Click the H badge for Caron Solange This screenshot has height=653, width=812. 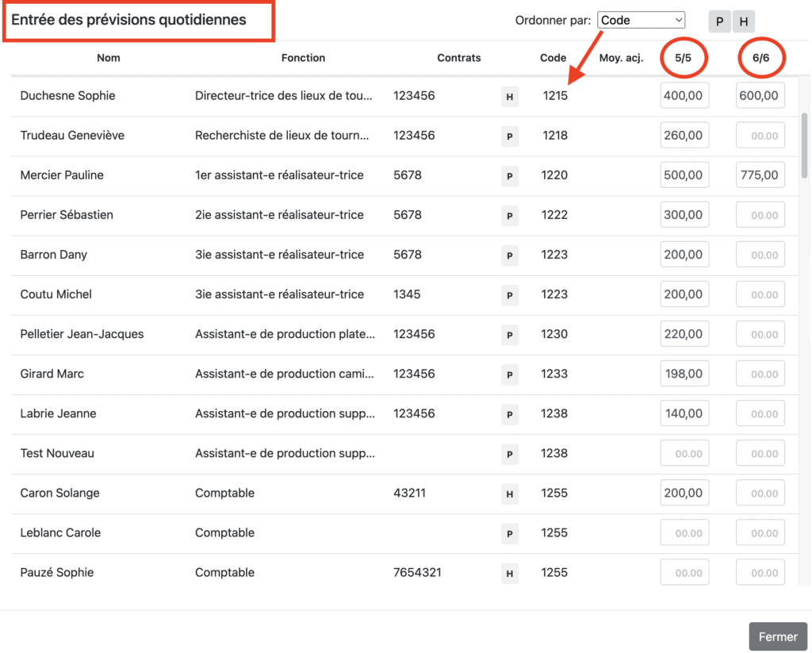tap(509, 494)
